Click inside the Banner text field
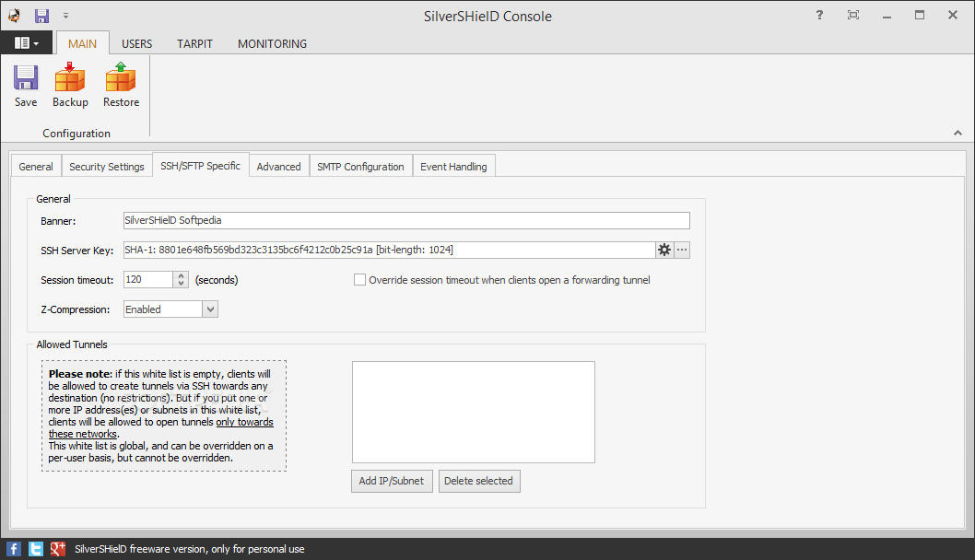 click(406, 220)
